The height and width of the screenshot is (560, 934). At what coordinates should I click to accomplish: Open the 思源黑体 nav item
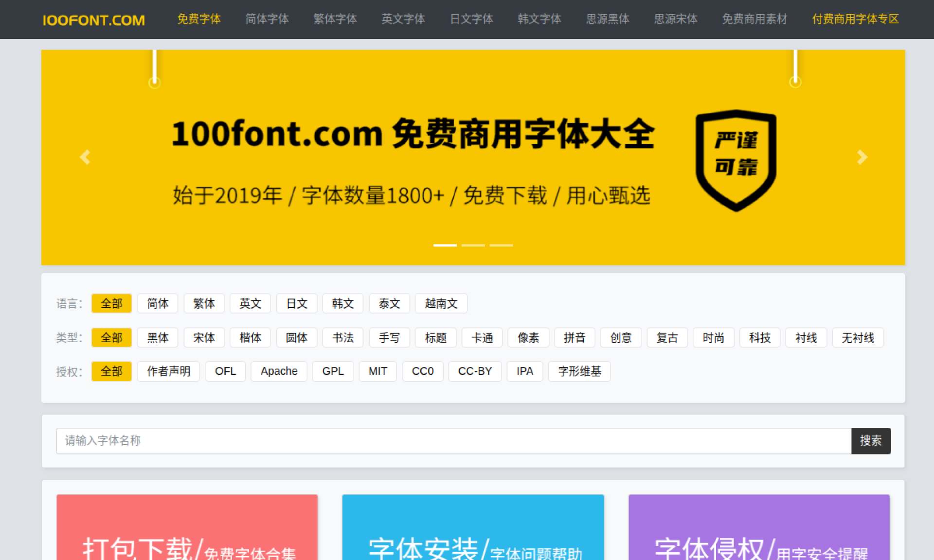tap(608, 19)
